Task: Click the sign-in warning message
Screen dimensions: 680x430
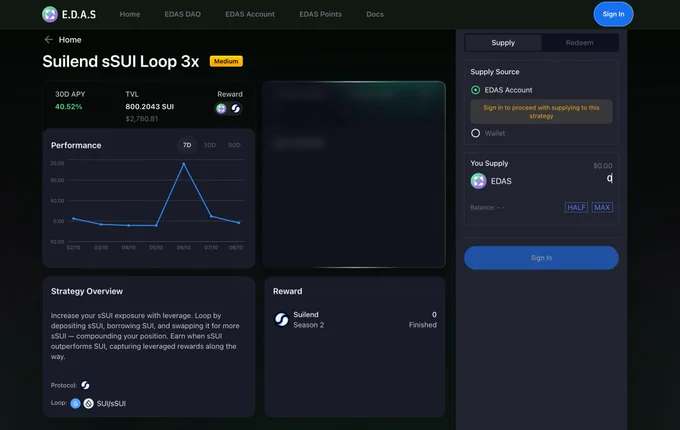Action: pyautogui.click(x=541, y=112)
